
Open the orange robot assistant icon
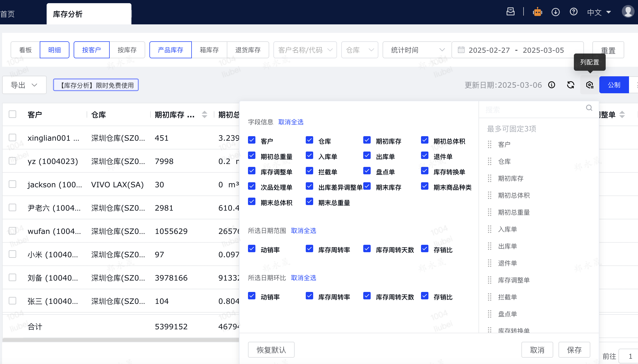click(x=537, y=12)
